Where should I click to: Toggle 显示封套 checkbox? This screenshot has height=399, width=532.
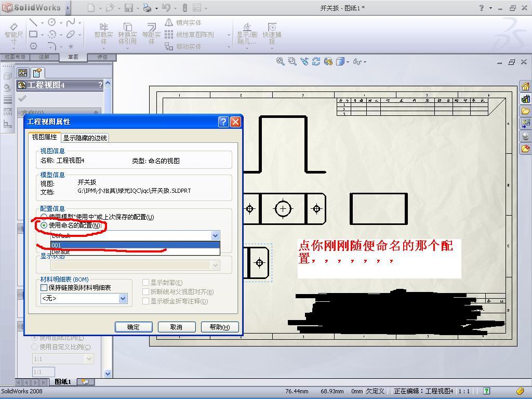(146, 282)
